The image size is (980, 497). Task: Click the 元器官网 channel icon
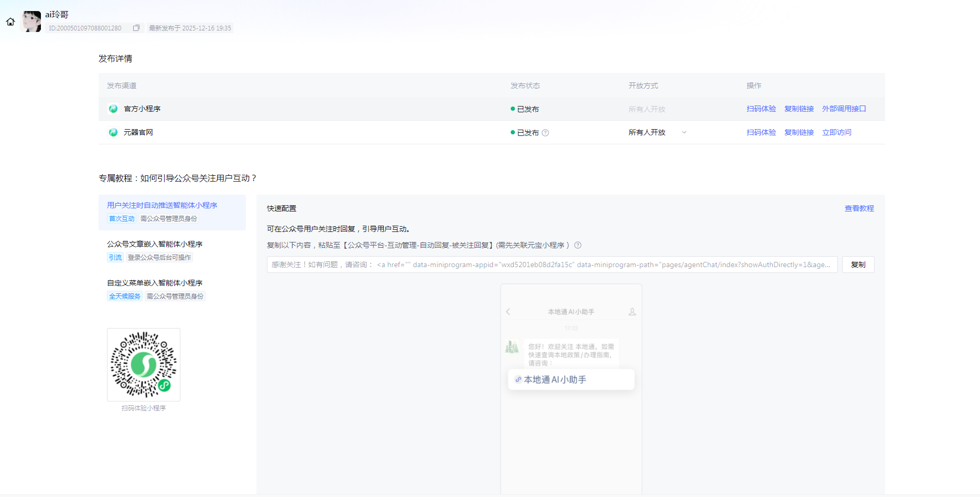tap(113, 132)
